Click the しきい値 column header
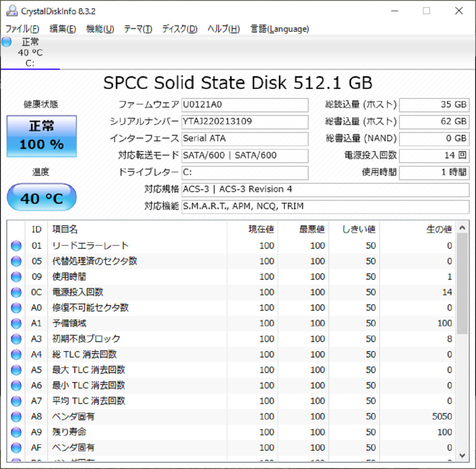 354,229
